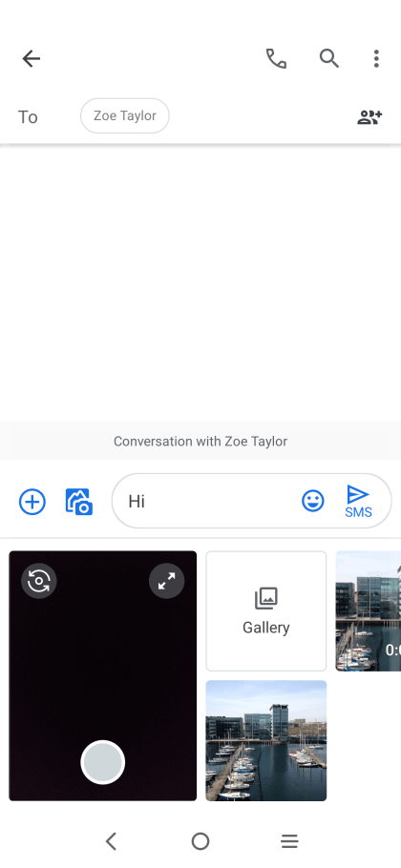Focus the message text field containing Hi
401x868 pixels.
(x=210, y=501)
